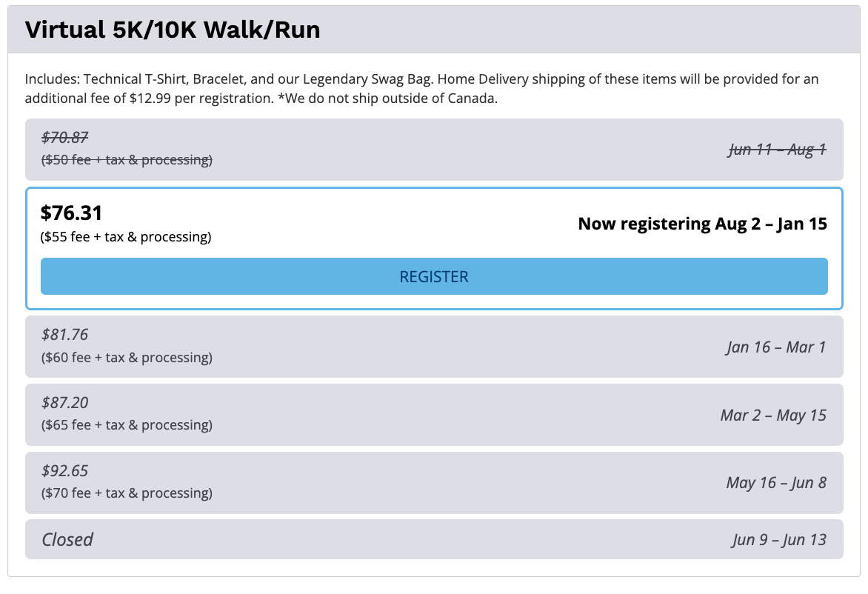
Task: Click the Jun 9 – Jun 13 date range
Action: [778, 539]
